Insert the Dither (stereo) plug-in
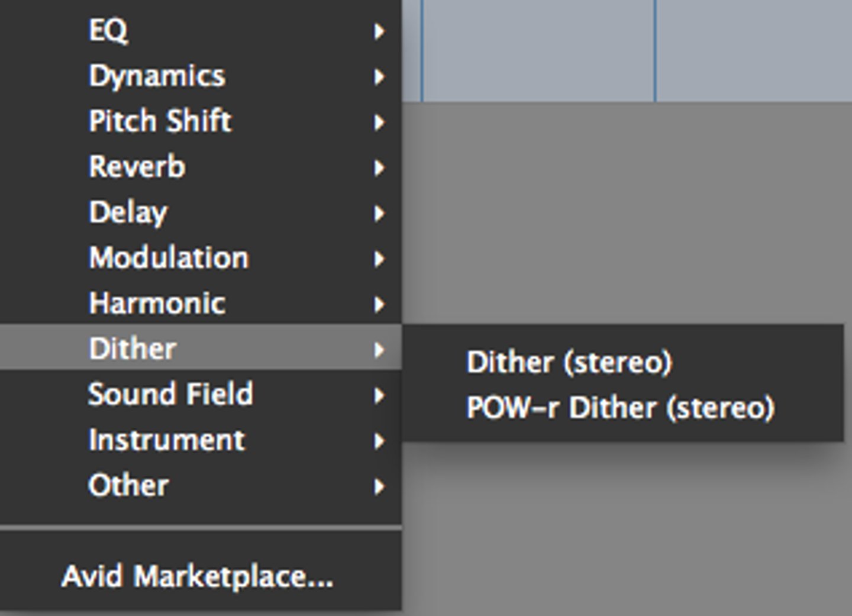 coord(569,362)
